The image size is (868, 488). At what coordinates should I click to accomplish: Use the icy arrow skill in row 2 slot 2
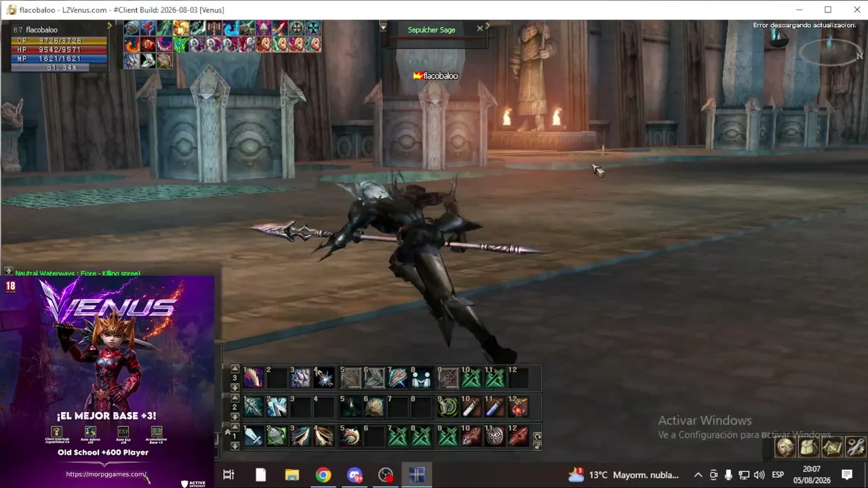click(277, 407)
